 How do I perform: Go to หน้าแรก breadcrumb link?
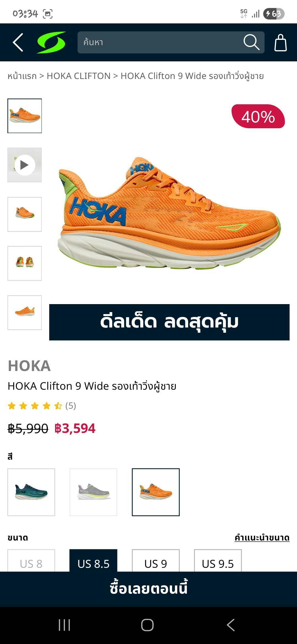(22, 76)
